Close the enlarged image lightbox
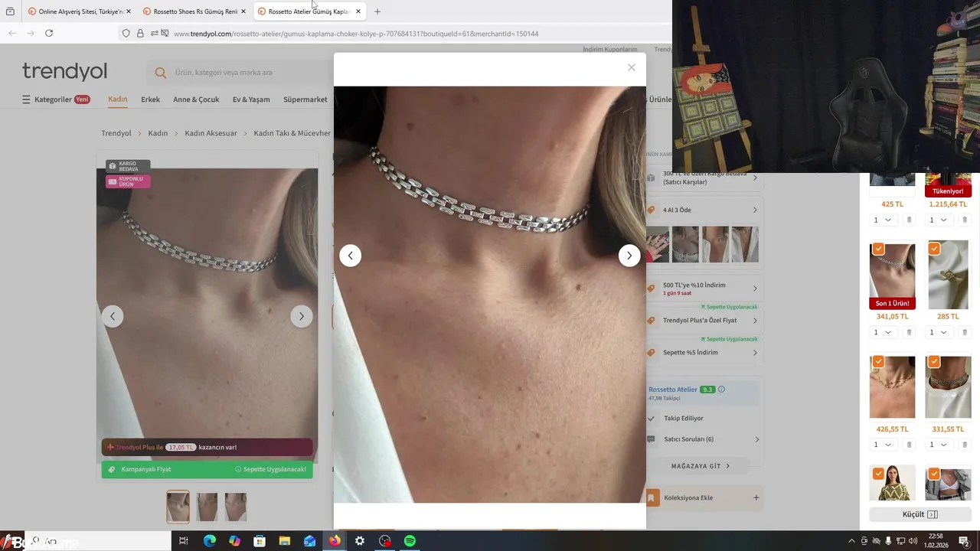Screen dimensions: 980x551 (632, 67)
